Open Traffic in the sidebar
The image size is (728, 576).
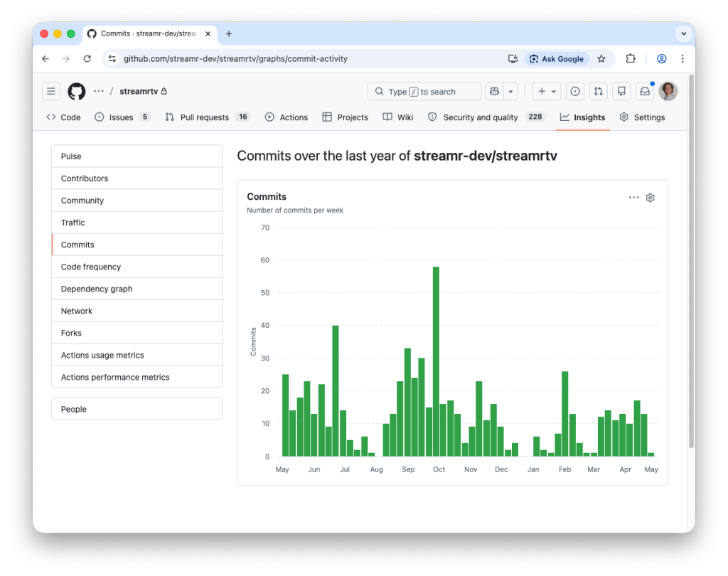tap(137, 223)
